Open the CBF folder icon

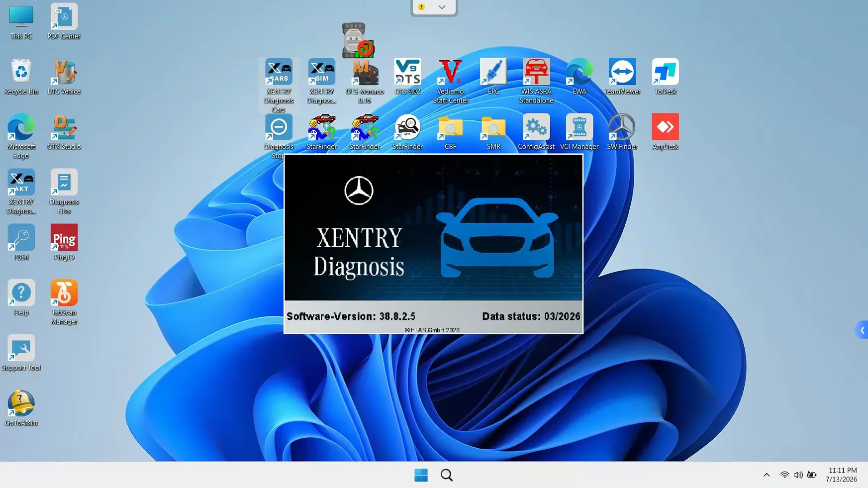tap(451, 128)
